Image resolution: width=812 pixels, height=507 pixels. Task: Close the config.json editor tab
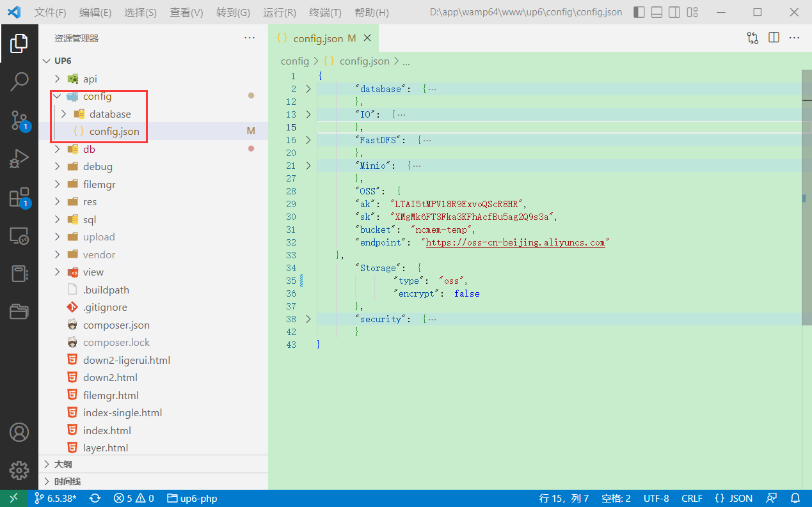point(367,38)
